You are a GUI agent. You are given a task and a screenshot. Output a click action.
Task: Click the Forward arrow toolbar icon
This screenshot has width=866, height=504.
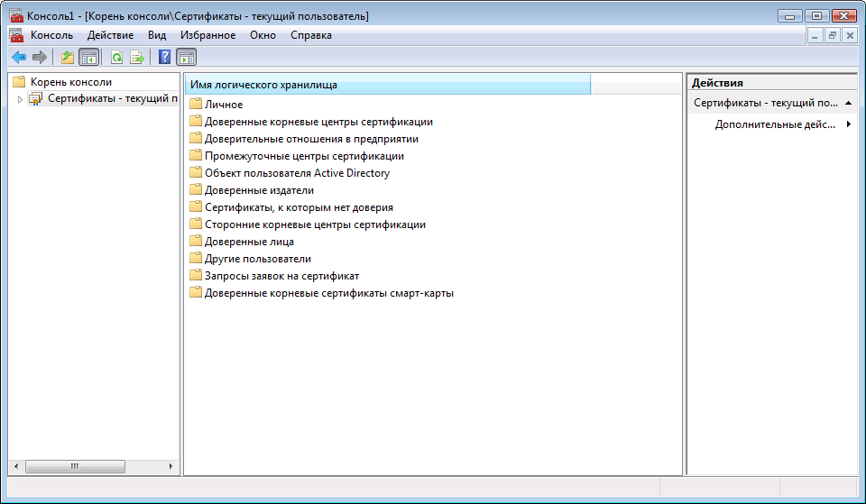[39, 57]
